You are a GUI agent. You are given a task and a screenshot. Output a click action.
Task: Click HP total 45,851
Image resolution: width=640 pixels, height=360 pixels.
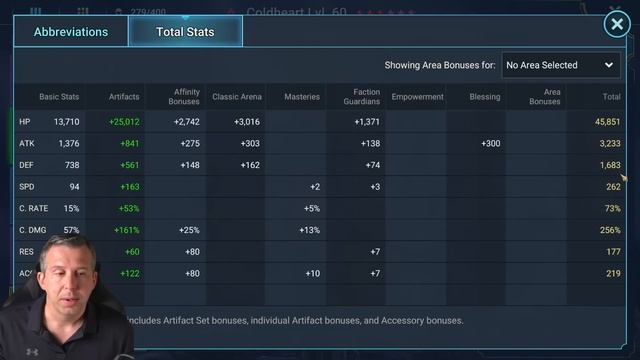tap(607, 122)
